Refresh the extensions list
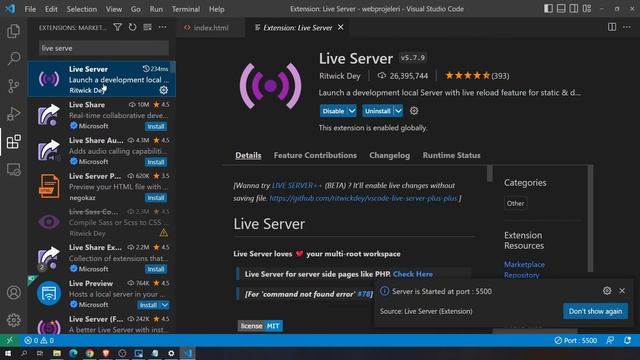The image size is (640, 360). 132,27
